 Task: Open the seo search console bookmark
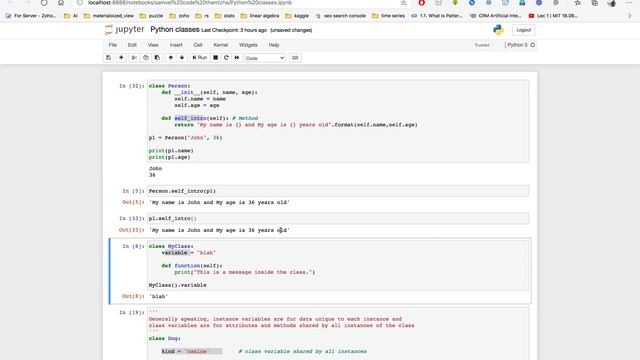click(341, 16)
